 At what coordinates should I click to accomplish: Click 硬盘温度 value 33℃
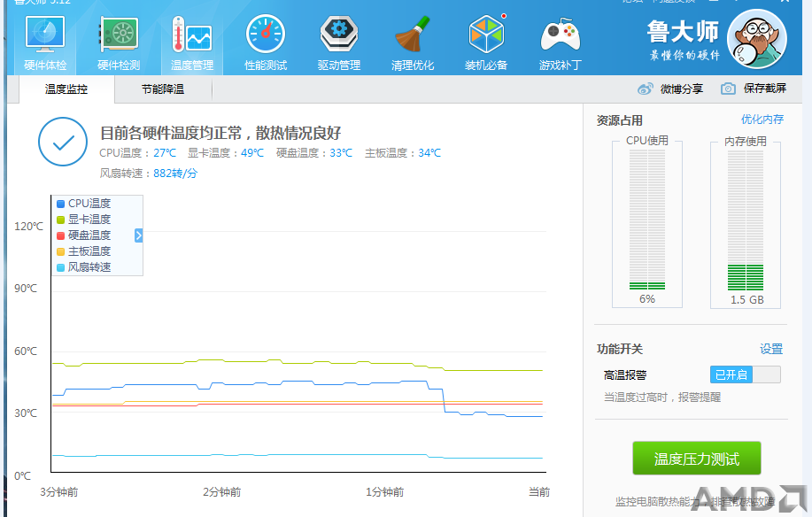341,153
